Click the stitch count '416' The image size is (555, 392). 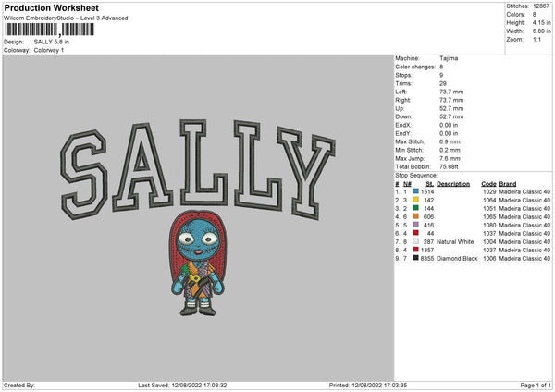pyautogui.click(x=428, y=225)
